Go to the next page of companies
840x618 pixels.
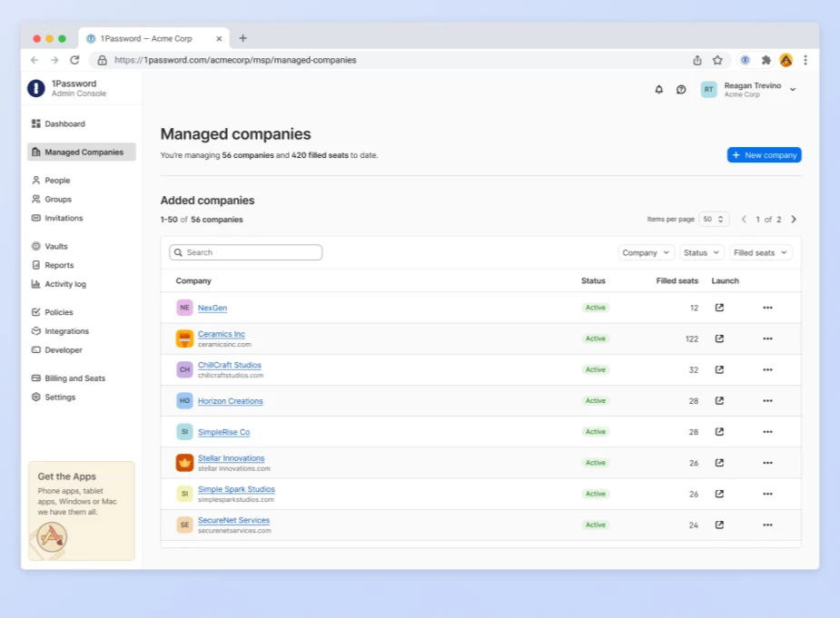[794, 219]
